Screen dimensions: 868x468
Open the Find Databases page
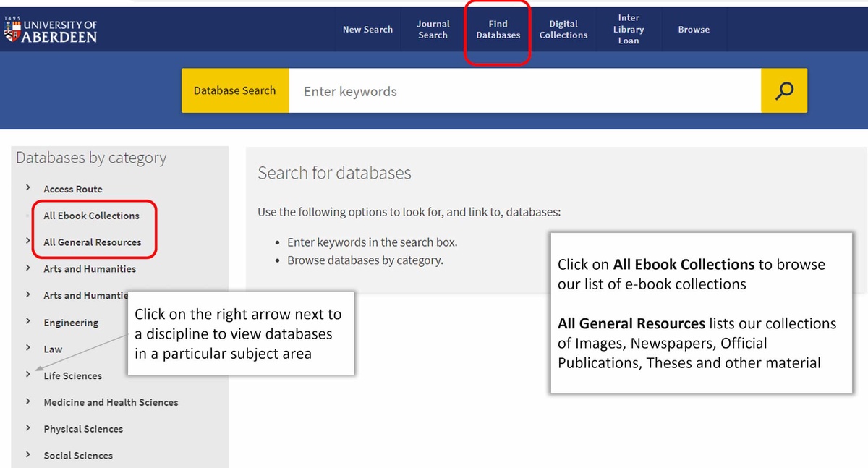pos(498,29)
